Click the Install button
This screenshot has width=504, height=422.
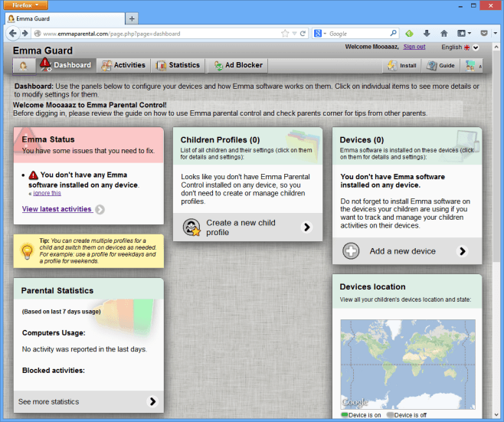pos(402,66)
